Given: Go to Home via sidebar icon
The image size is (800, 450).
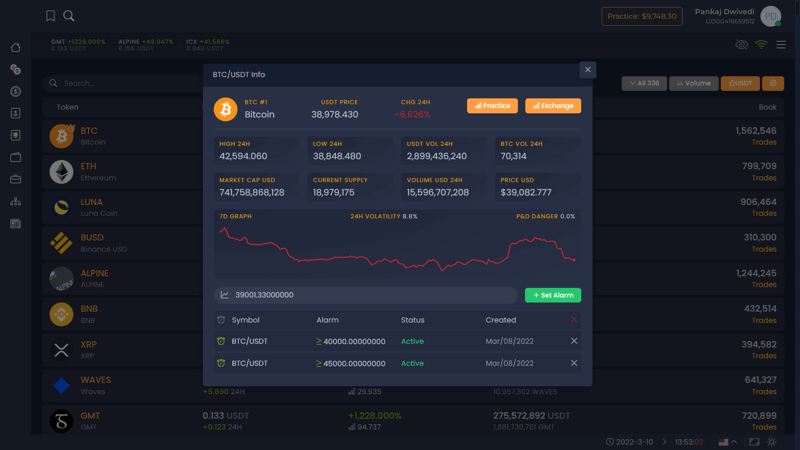Looking at the screenshot, I should [16, 47].
